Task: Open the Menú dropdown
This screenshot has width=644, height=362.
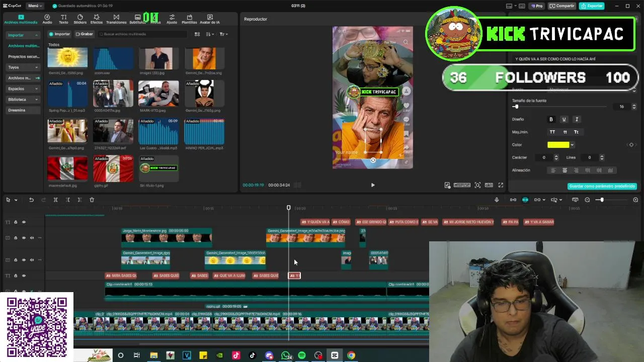Action: tap(35, 6)
